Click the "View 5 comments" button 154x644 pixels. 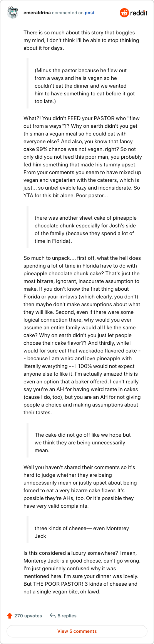click(77, 631)
